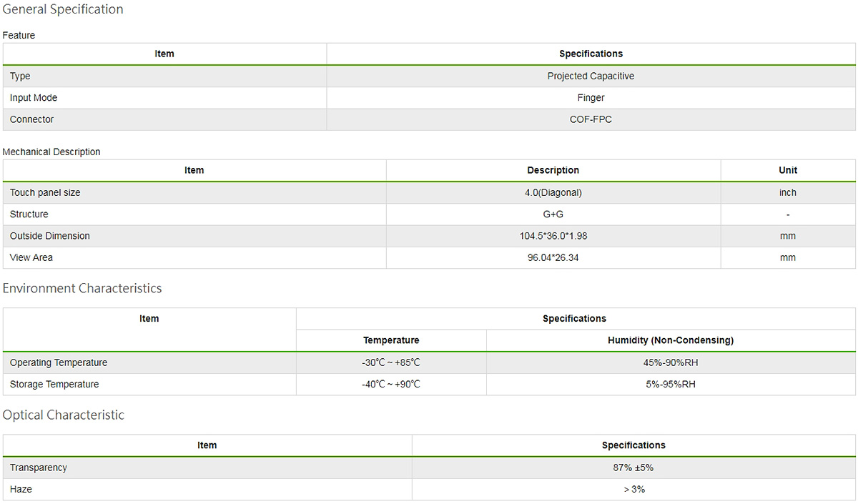Select the COF-FPC connector value
The width and height of the screenshot is (858, 504).
591,119
